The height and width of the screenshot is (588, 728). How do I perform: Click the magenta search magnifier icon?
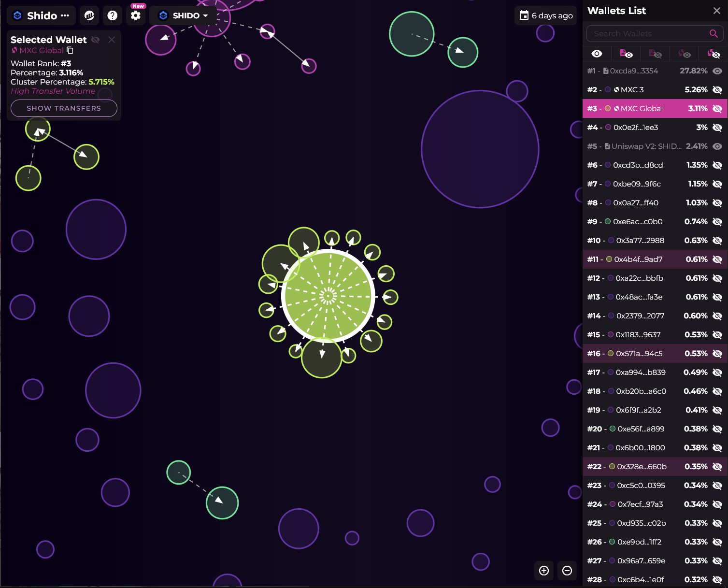(x=714, y=33)
